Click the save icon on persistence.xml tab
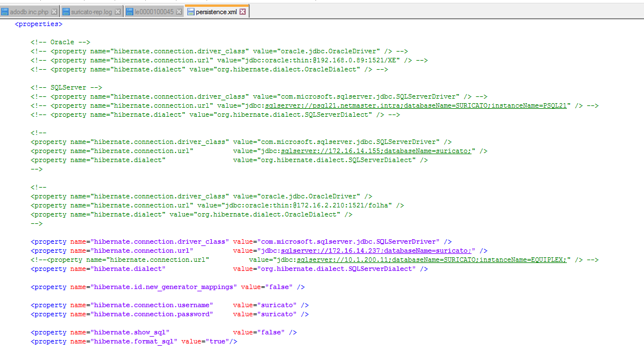Viewport: 644px width, 348px height. coord(191,12)
